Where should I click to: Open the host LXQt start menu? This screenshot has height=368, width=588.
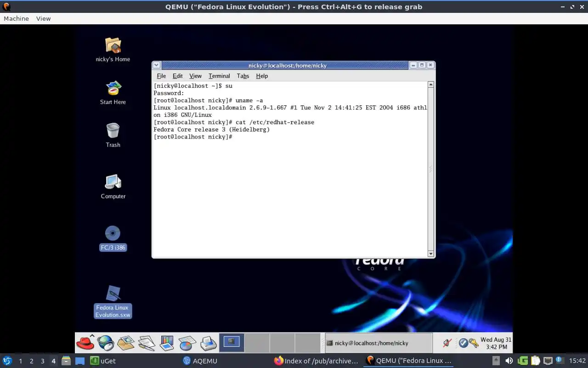[7, 361]
